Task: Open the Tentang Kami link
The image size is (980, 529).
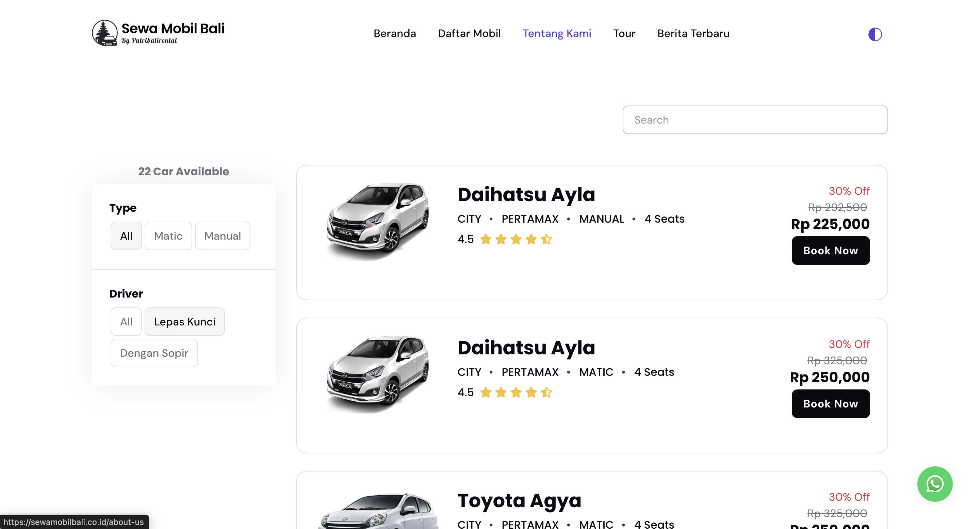Action: (557, 33)
